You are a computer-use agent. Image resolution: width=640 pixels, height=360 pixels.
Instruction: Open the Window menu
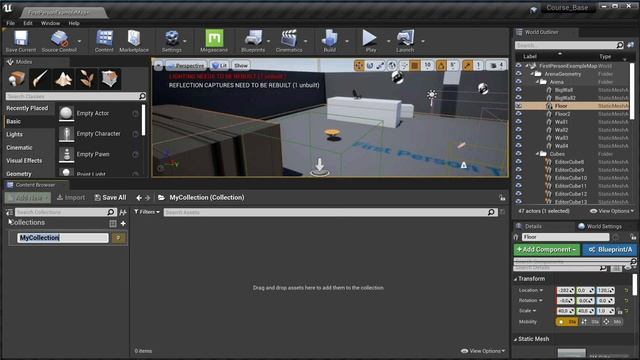point(50,23)
